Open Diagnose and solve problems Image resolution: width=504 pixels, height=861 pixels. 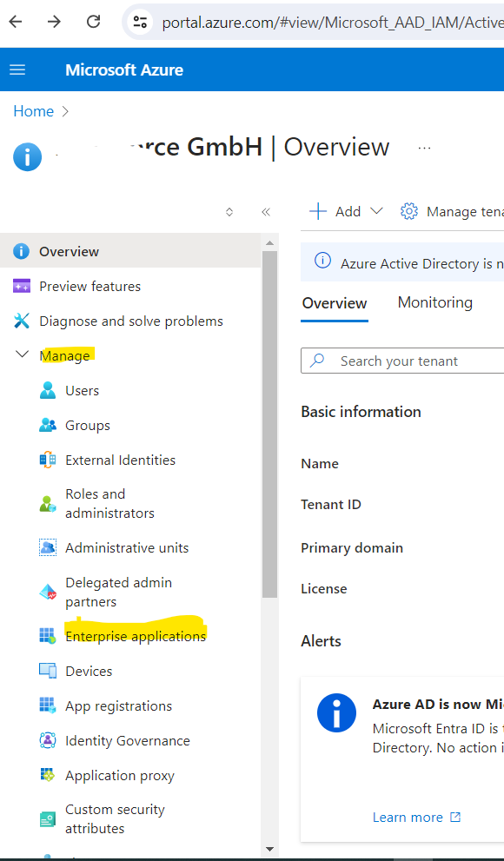[130, 321]
